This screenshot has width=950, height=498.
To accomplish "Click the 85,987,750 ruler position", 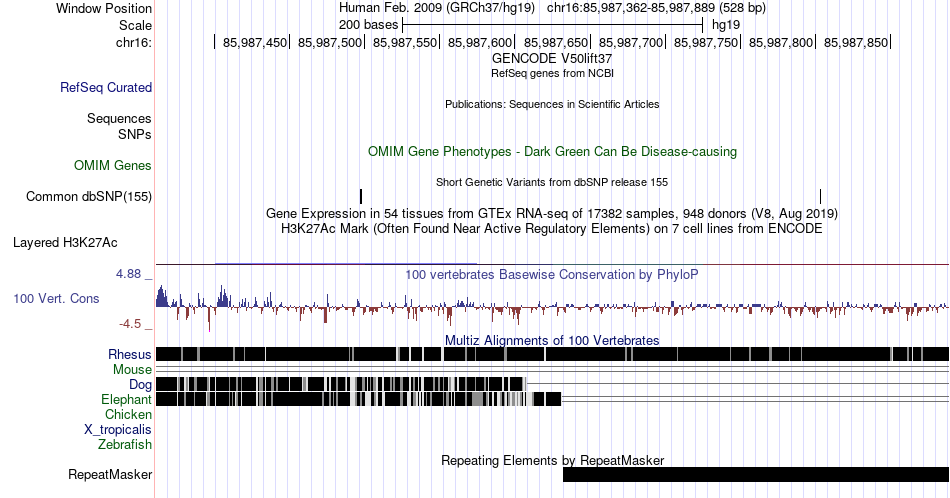I will [706, 42].
